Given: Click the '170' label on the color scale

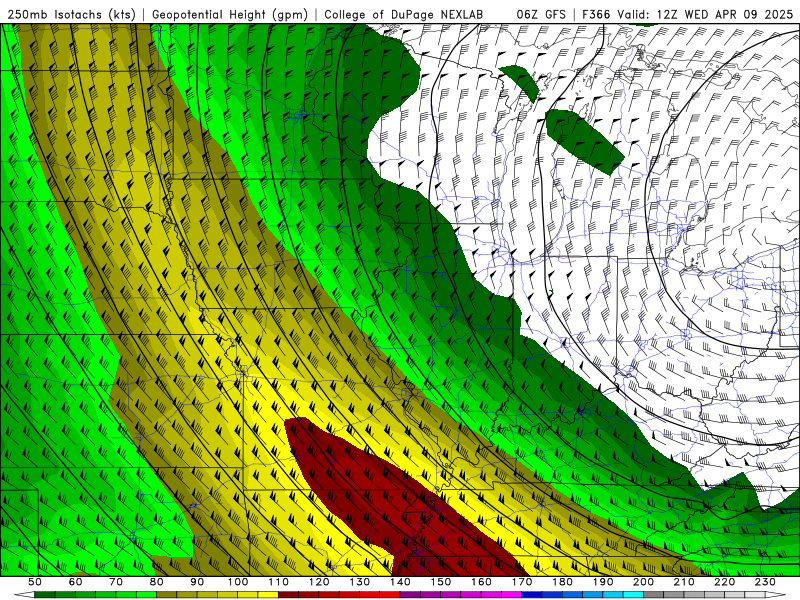Looking at the screenshot, I should 522,582.
